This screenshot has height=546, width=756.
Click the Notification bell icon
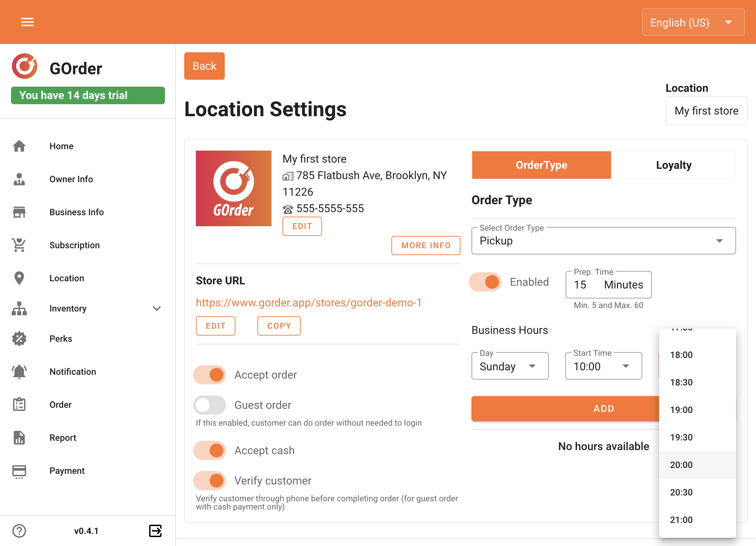19,372
